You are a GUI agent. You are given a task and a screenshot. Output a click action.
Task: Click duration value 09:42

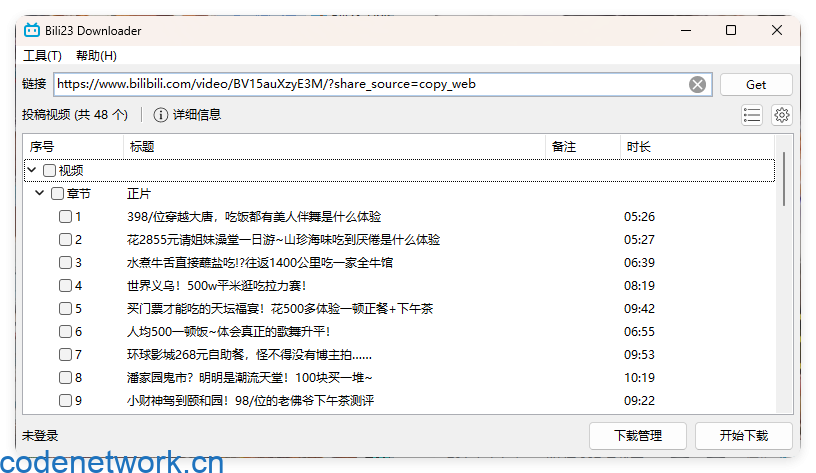tap(640, 309)
